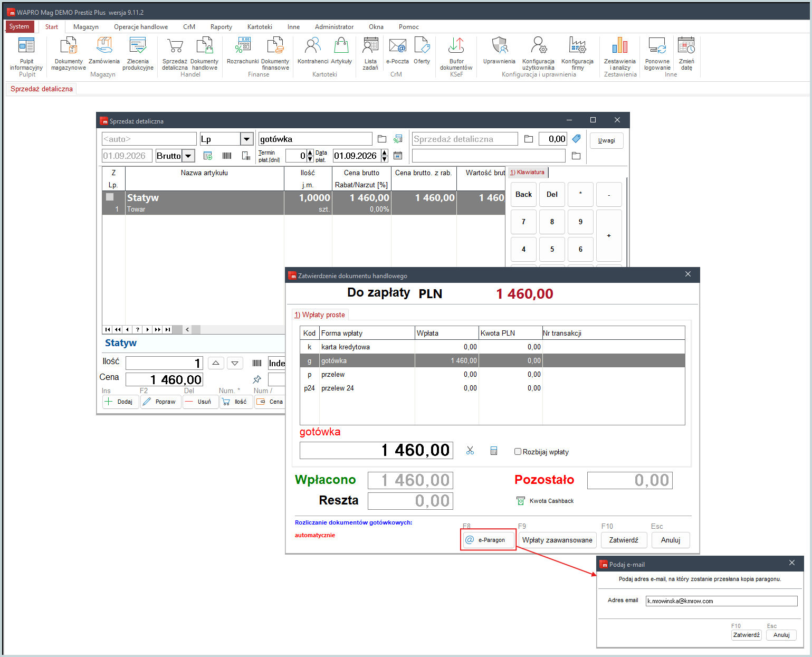Click Wpłaty zaawansowane button

557,540
